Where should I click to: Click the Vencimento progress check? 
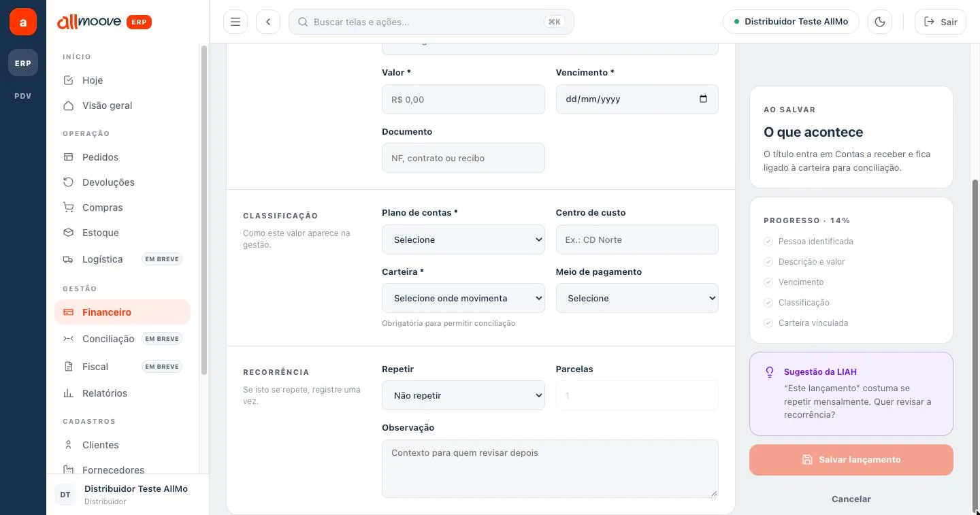tap(768, 282)
